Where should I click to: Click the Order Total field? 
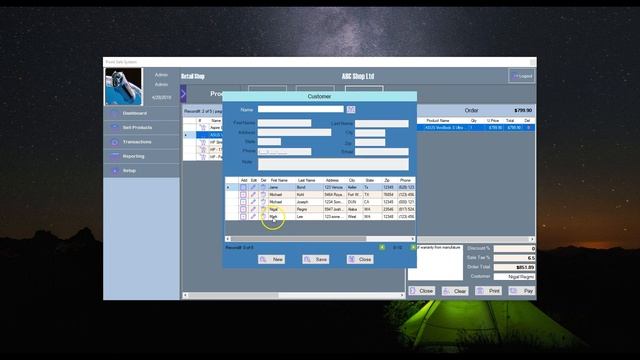click(x=514, y=267)
